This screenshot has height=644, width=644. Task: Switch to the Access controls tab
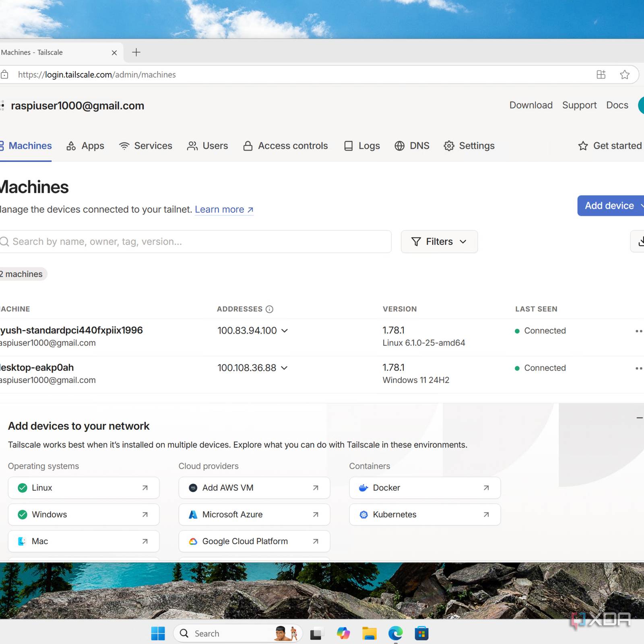(286, 146)
